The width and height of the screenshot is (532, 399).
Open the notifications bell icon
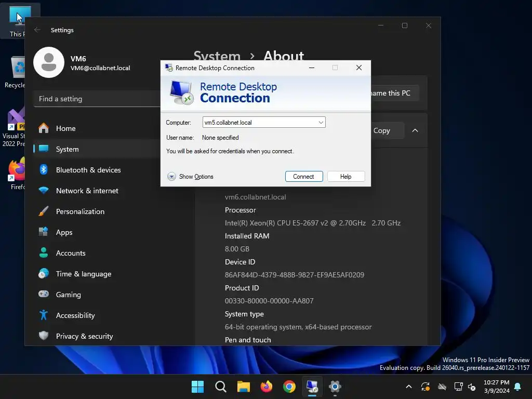tap(518, 387)
